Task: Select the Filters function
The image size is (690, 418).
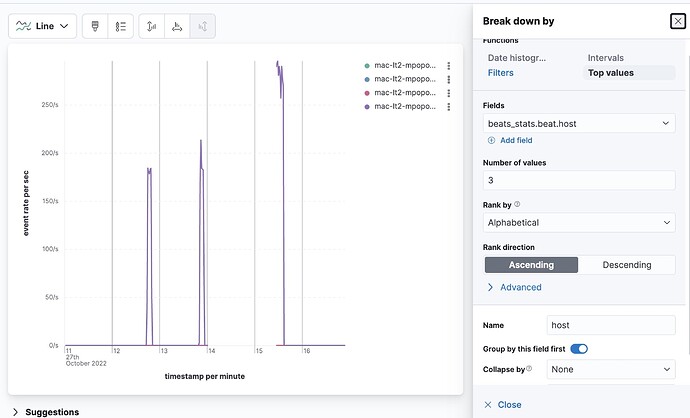Action: tap(500, 73)
